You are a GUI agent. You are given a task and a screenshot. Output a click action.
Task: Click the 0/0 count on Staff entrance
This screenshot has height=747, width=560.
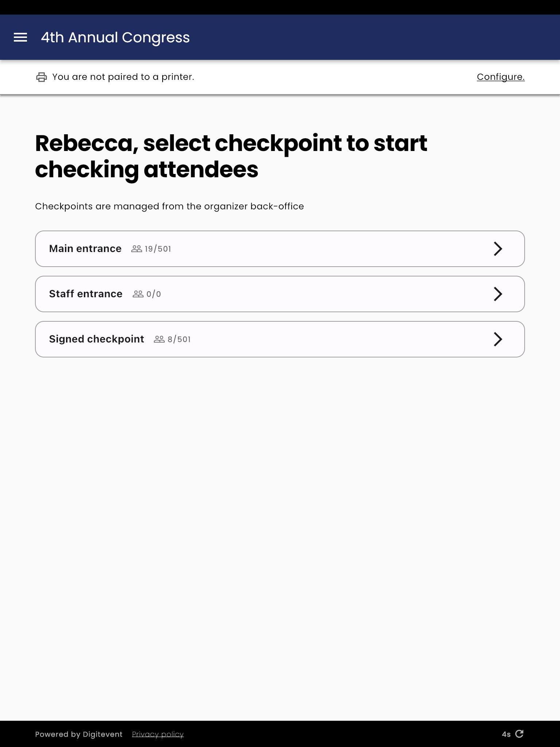click(153, 294)
